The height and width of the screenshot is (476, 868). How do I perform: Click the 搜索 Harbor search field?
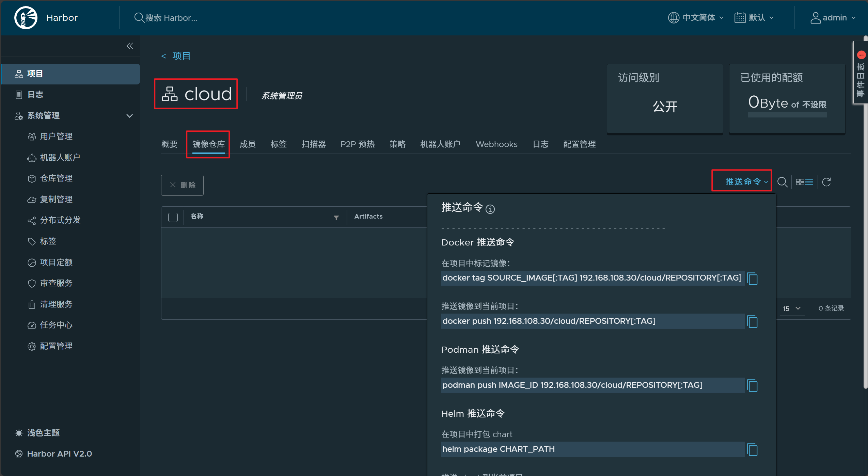171,18
